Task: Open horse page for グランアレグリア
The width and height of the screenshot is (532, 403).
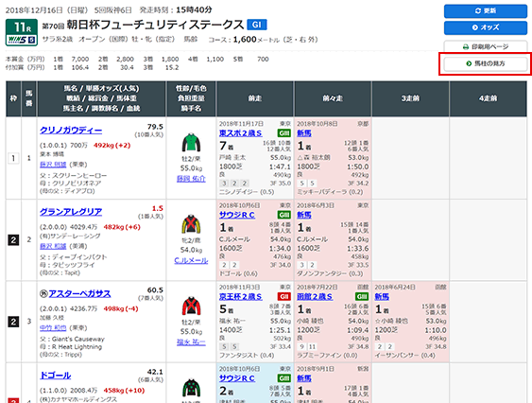Action: [71, 212]
